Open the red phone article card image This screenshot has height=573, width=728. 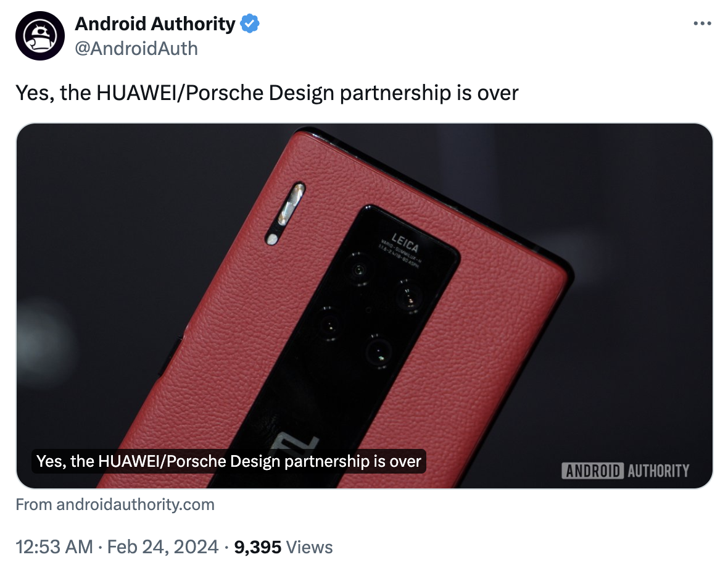(365, 306)
